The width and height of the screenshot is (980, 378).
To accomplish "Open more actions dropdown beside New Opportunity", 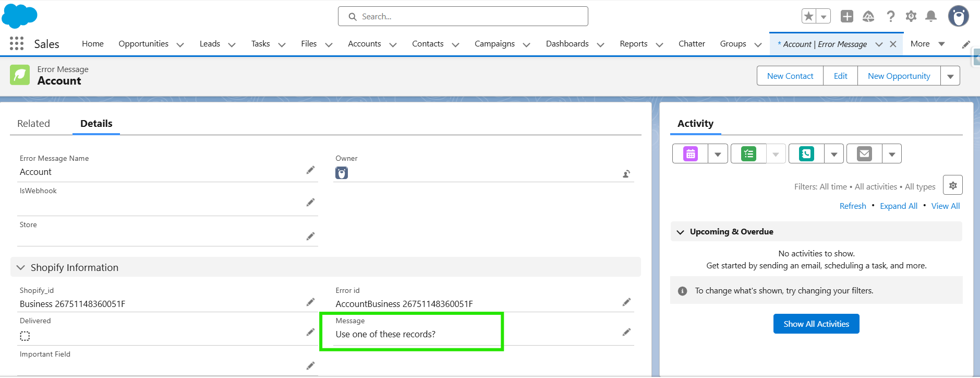I will (950, 76).
